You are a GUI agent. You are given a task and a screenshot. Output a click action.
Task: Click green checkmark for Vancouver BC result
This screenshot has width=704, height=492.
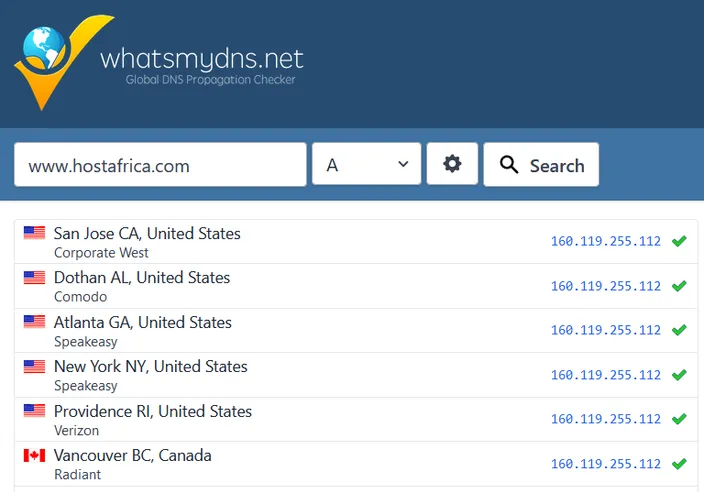pos(679,463)
